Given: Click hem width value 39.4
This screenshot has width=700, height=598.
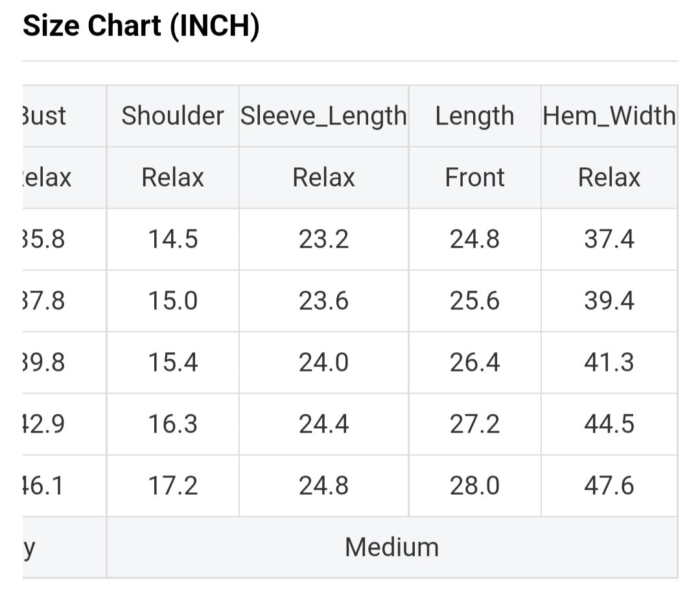Looking at the screenshot, I should 609,301.
